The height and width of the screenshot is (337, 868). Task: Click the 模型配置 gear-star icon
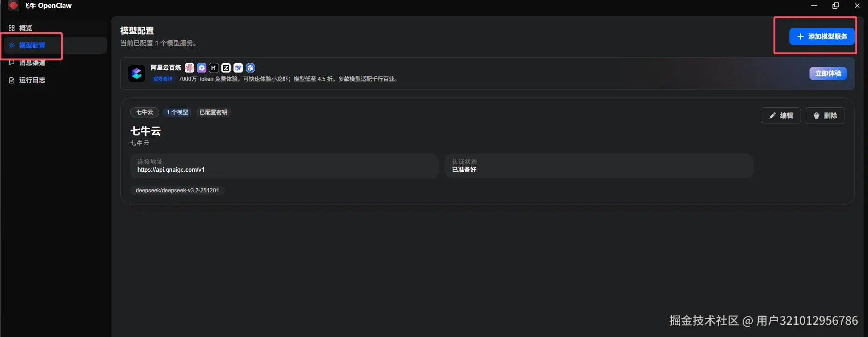pos(12,45)
